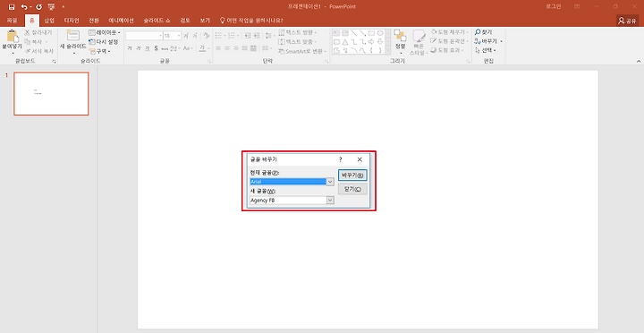Viewport: 644px width, 333px height.
Task: Click 찾기 (Find) magnifier button
Action: pyautogui.click(x=483, y=32)
